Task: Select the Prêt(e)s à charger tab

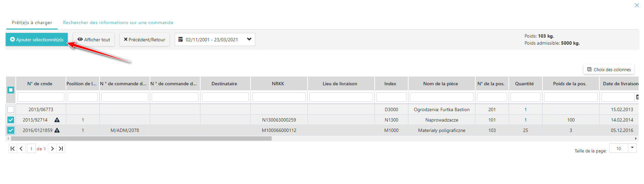Action: coord(32,22)
